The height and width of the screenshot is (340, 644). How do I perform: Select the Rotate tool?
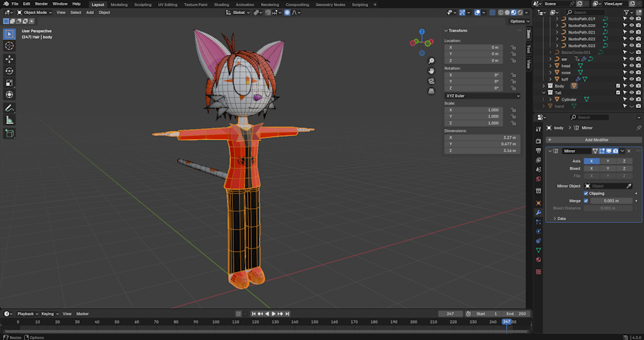coord(10,71)
